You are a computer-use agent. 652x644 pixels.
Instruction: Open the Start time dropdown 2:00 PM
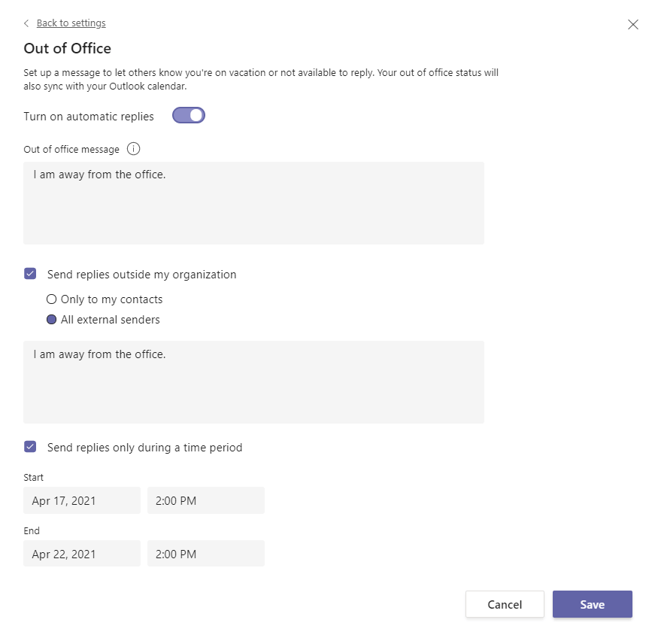pyautogui.click(x=205, y=500)
